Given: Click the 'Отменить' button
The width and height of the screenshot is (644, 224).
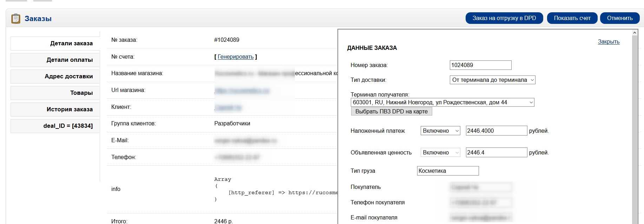Looking at the screenshot, I should [619, 18].
